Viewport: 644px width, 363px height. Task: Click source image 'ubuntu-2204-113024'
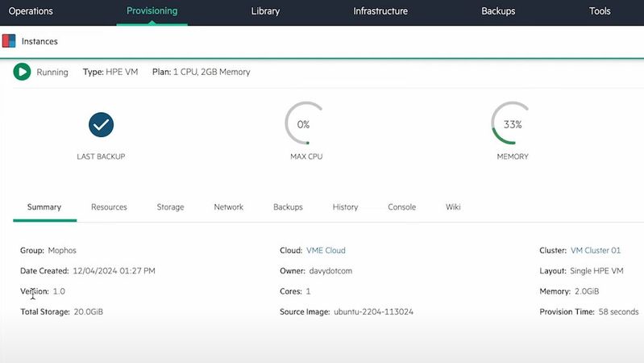(373, 312)
